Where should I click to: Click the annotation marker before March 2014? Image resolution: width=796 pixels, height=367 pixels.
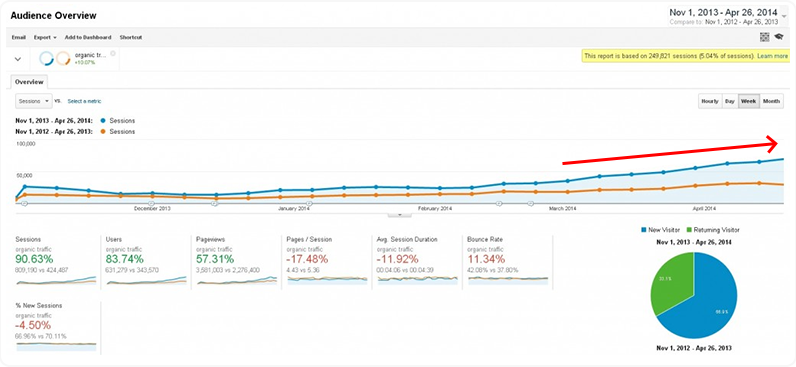pyautogui.click(x=530, y=204)
